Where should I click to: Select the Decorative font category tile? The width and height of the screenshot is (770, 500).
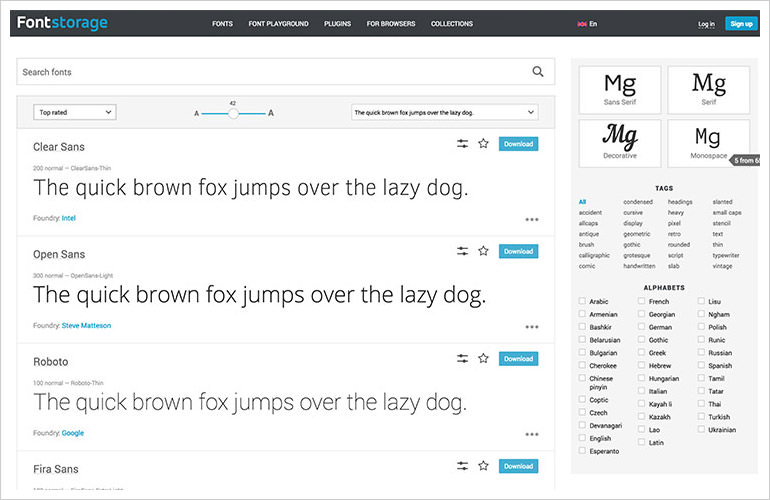(x=619, y=142)
